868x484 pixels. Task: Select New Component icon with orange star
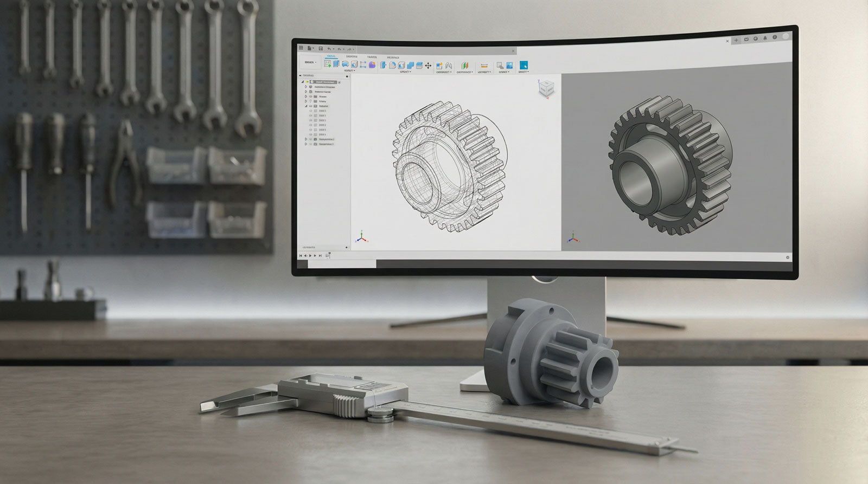point(439,66)
